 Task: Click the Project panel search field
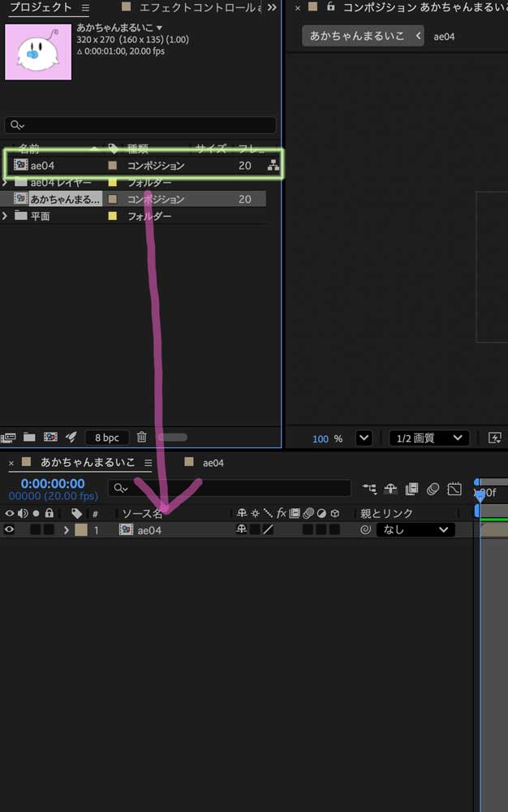click(140, 125)
